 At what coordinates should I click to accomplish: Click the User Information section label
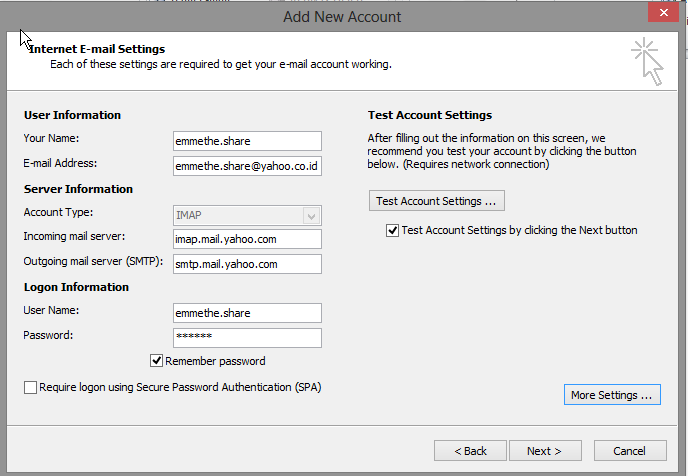pyautogui.click(x=72, y=115)
